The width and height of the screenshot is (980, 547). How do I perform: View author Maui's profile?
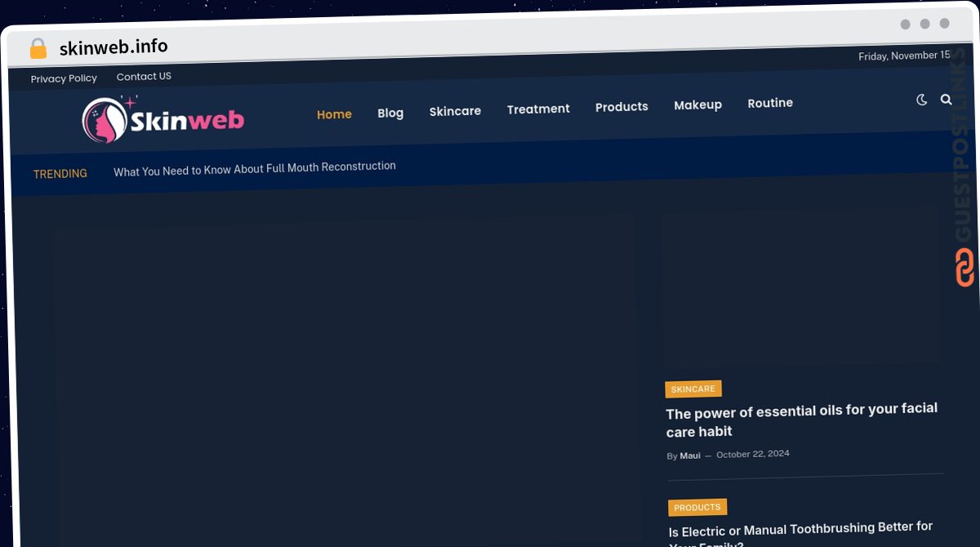tap(690, 456)
